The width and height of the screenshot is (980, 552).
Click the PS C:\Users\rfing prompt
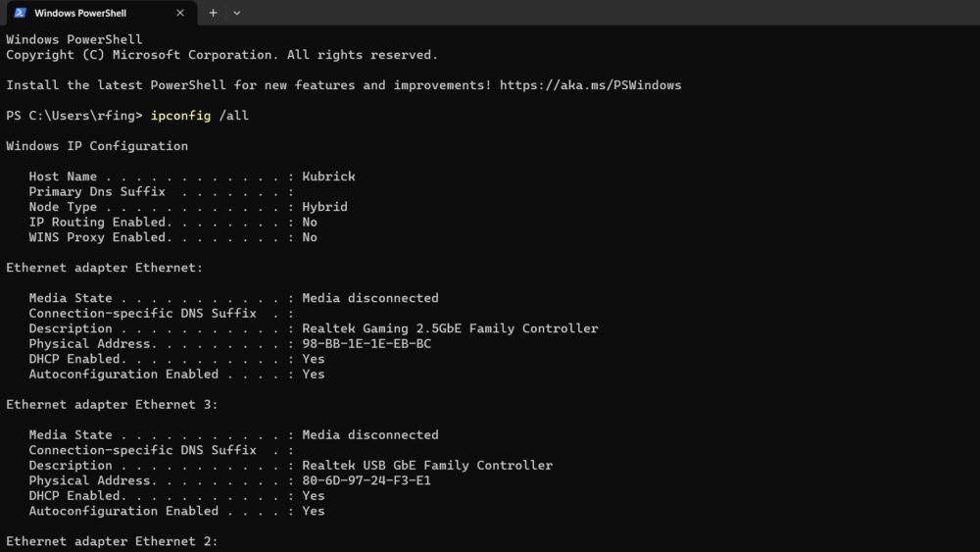click(74, 116)
